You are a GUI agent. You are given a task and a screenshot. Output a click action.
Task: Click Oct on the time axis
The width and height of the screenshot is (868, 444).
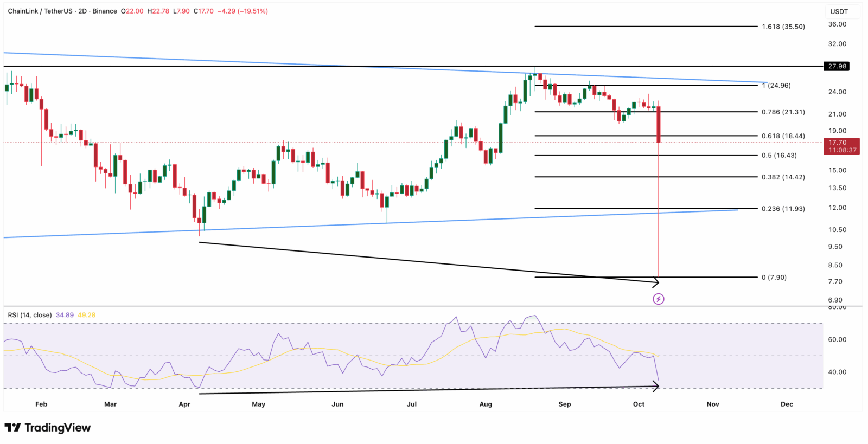tap(639, 404)
